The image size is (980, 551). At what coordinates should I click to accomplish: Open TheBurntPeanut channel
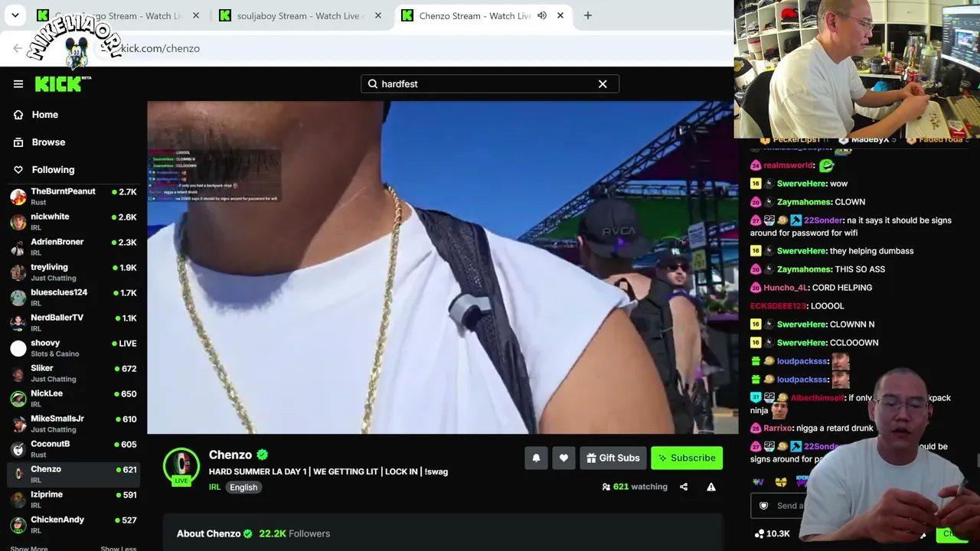click(73, 197)
